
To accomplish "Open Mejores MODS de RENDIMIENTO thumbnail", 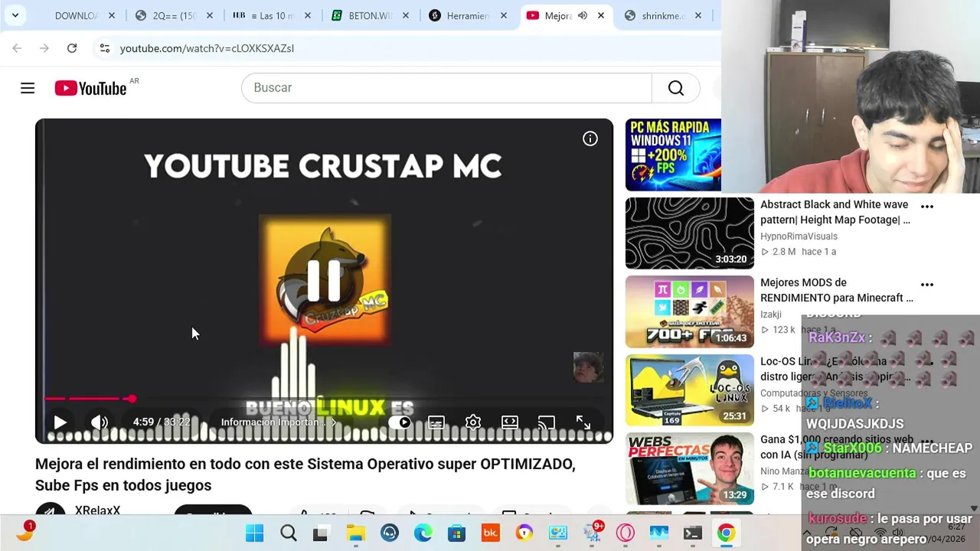I will 690,311.
